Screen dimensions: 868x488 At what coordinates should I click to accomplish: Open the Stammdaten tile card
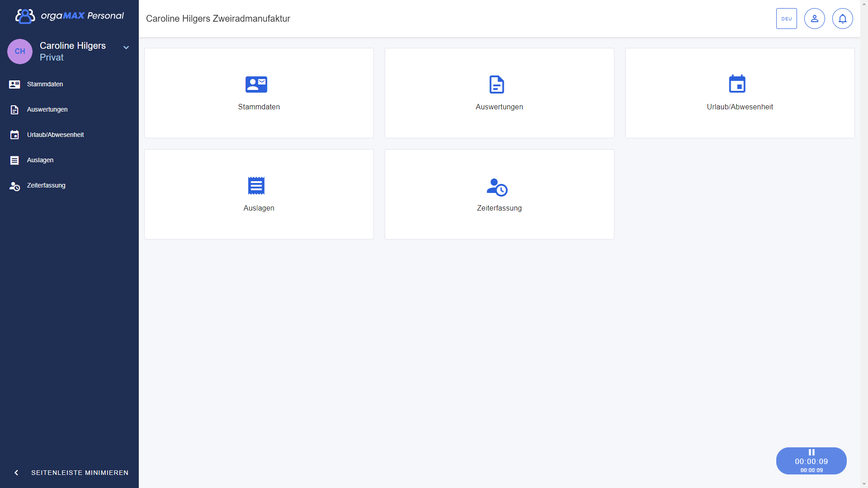tap(259, 93)
